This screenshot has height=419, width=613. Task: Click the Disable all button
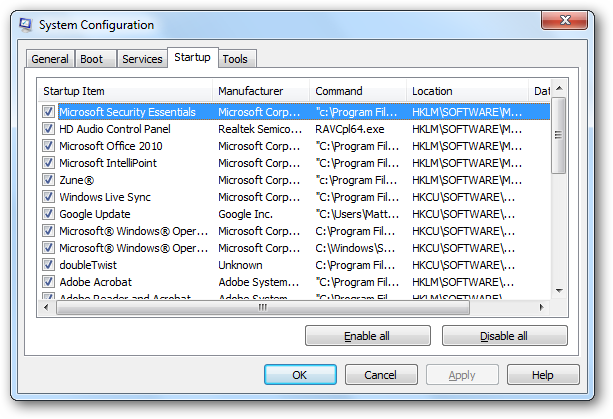(x=504, y=336)
